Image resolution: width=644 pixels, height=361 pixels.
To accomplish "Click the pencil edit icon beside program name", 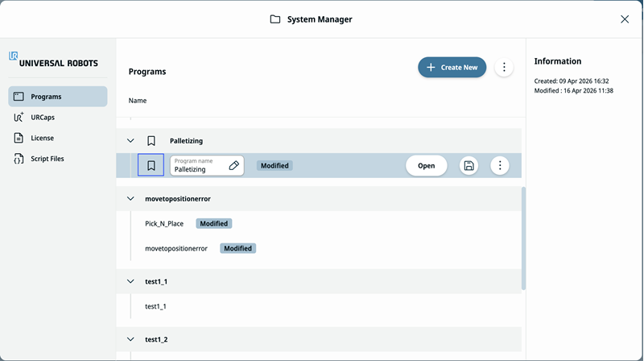I will 233,166.
